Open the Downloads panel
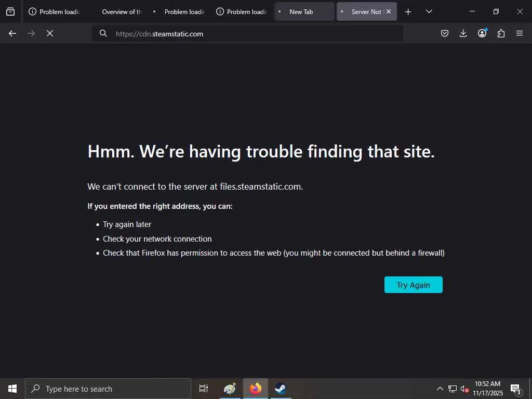Screen dimensions: 532x399 tap(463, 33)
